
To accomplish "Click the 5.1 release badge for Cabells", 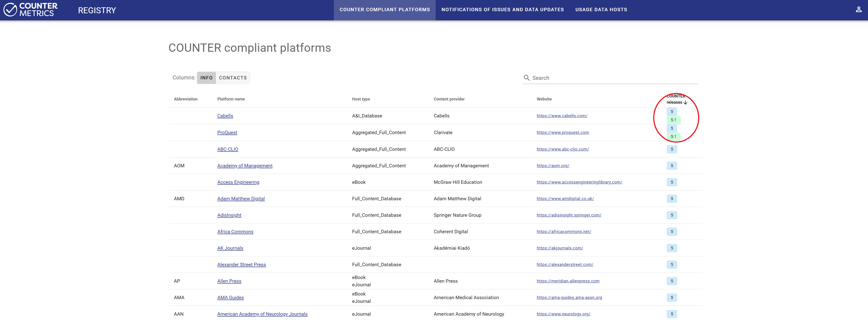I will coord(673,120).
